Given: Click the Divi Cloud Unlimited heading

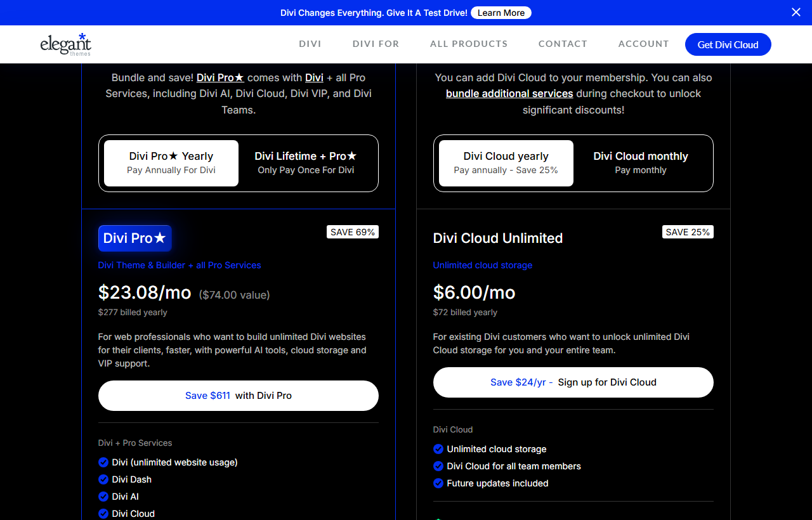Looking at the screenshot, I should coord(498,238).
